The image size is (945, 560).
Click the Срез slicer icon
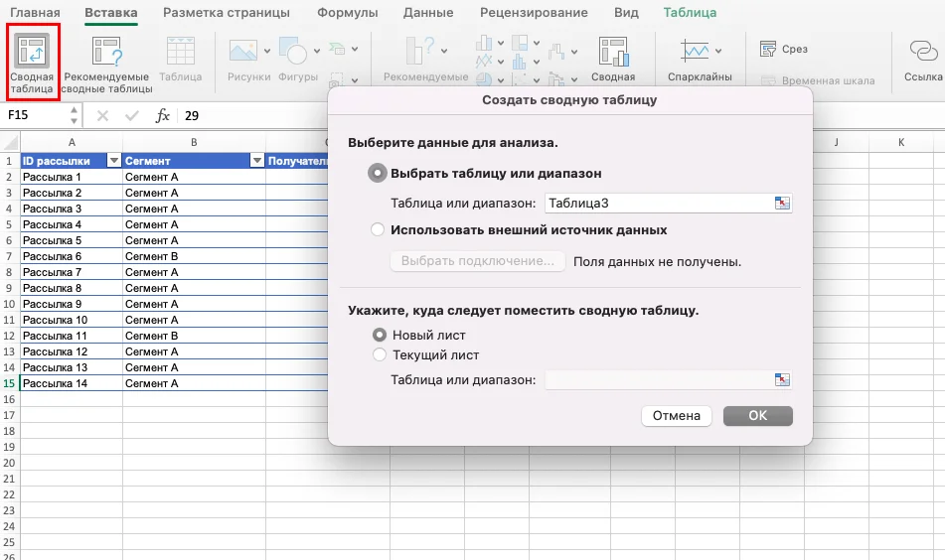[768, 49]
